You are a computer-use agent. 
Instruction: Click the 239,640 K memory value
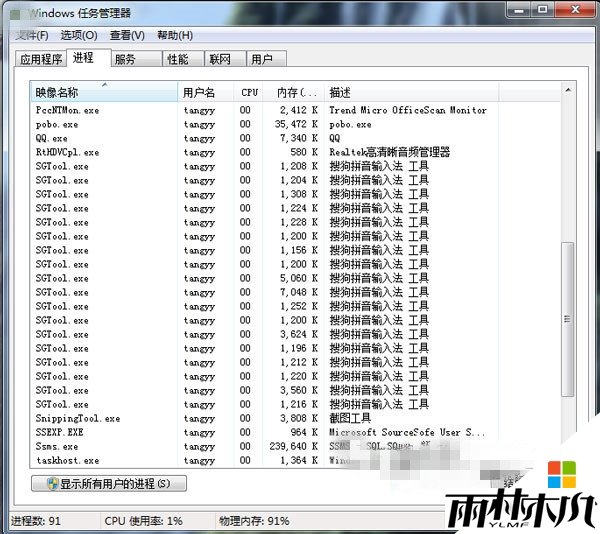coord(293,446)
